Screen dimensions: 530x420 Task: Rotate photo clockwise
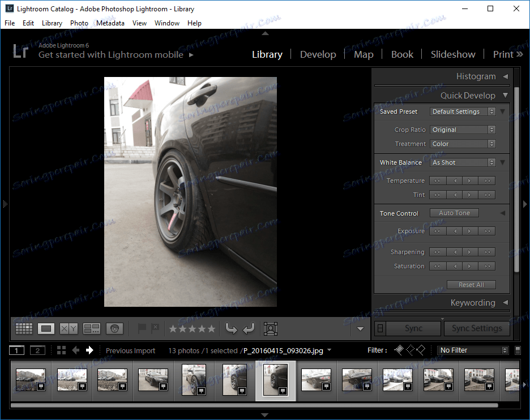point(249,328)
